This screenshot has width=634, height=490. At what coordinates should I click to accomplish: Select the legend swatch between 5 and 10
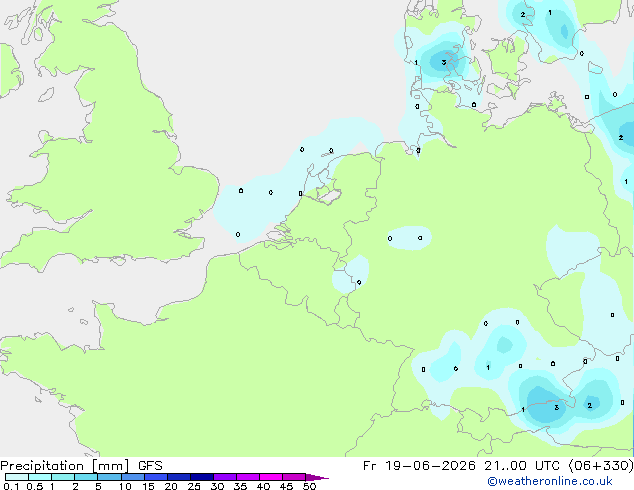[x=110, y=477]
